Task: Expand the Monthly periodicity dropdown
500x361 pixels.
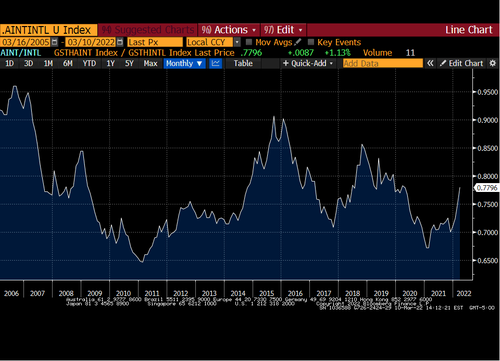Action: [184, 63]
